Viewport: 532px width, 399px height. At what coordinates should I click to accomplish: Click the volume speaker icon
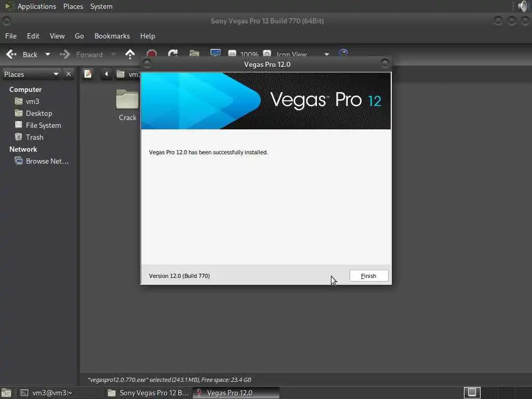524,6
